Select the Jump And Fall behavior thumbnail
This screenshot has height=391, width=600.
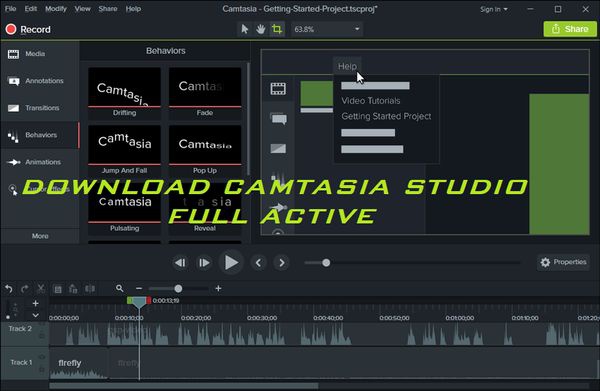[x=124, y=151]
